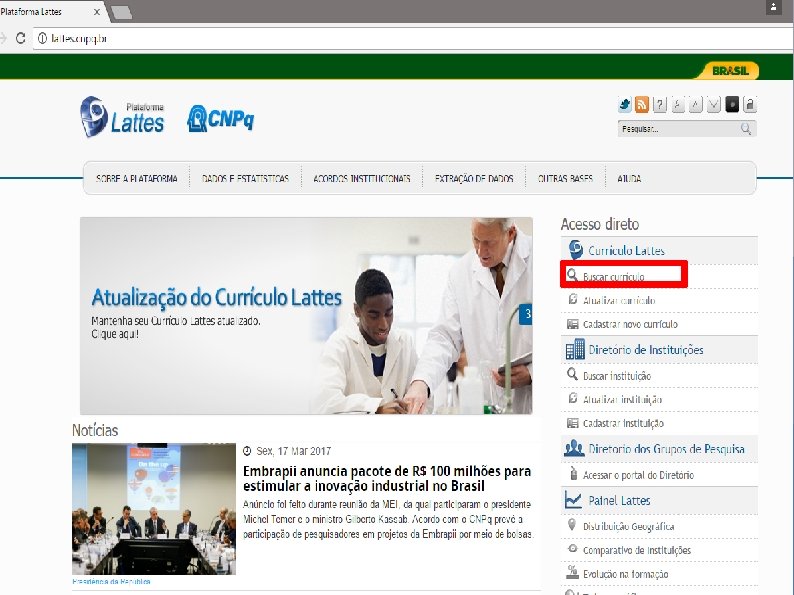
Task: Open the Currículo Lattes heading
Action: pos(626,250)
